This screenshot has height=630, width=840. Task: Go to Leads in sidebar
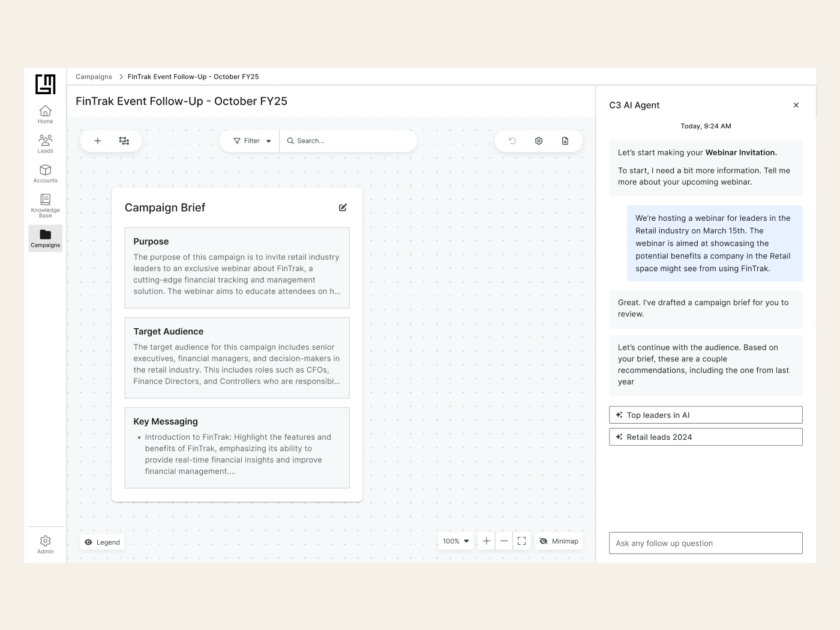click(x=46, y=144)
